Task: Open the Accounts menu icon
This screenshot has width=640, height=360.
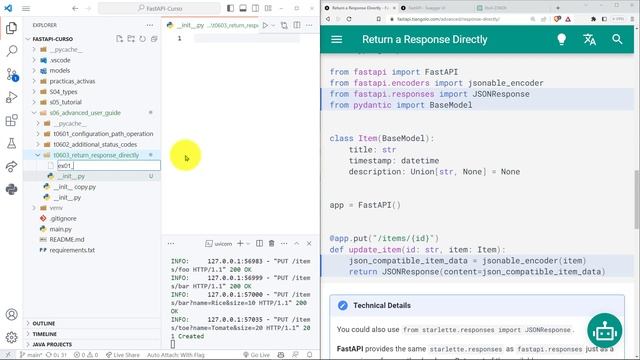Action: tap(11, 315)
